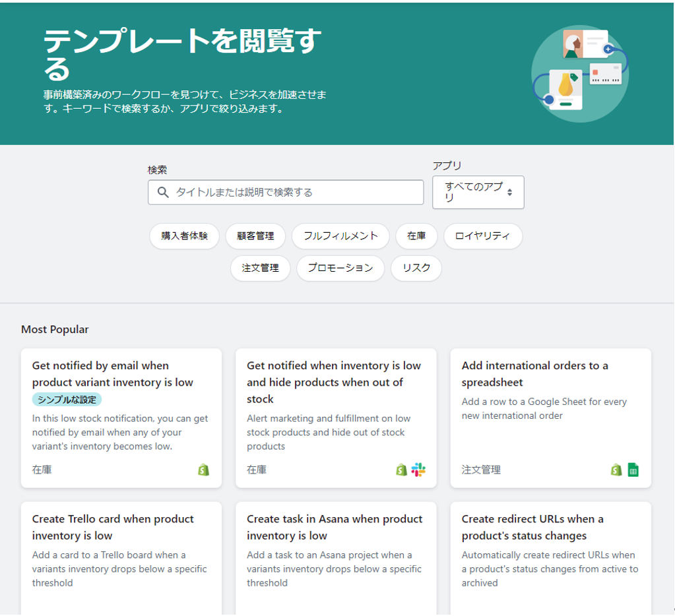Click the 在庫 label on hide products card
675x616 pixels.
coord(257,470)
